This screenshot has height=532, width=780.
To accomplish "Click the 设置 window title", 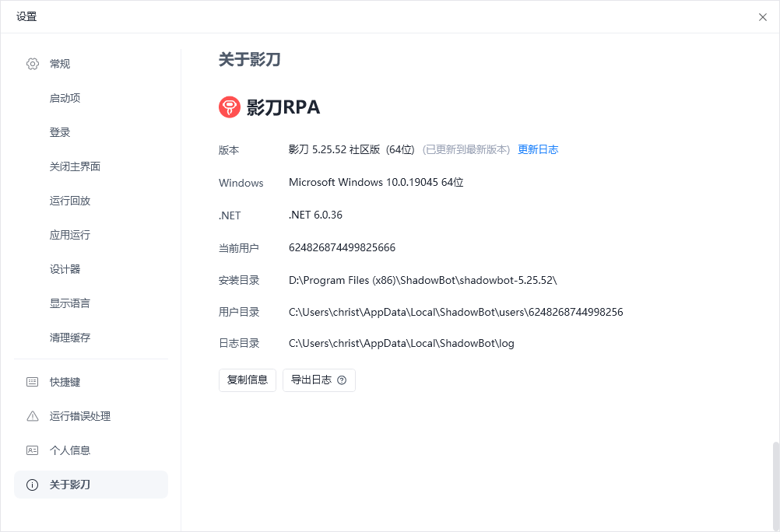I will pyautogui.click(x=26, y=17).
